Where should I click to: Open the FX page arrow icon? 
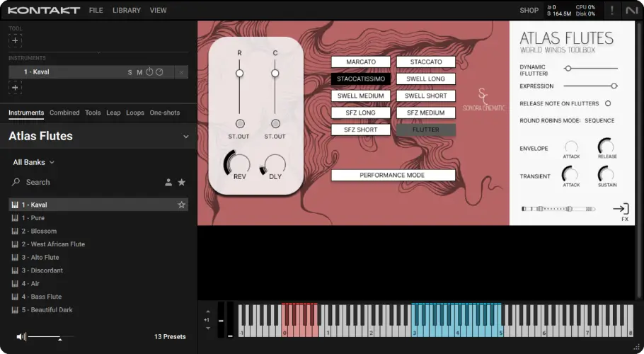[x=621, y=209]
